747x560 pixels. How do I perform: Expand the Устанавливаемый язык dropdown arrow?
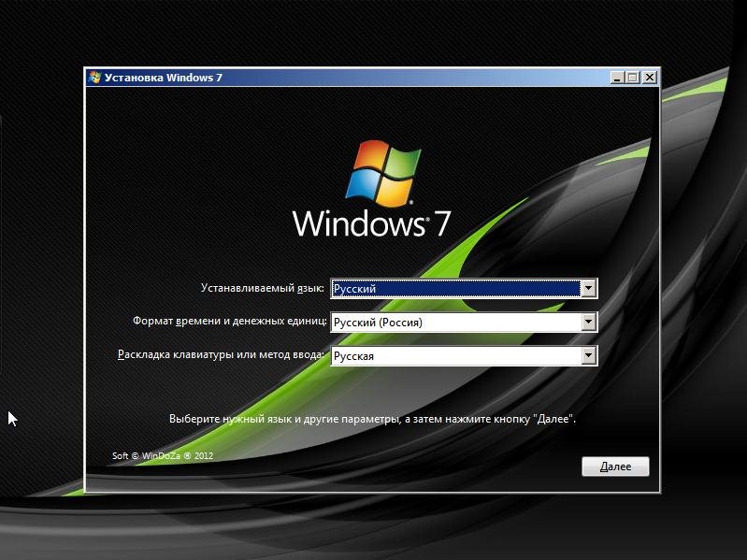point(588,289)
